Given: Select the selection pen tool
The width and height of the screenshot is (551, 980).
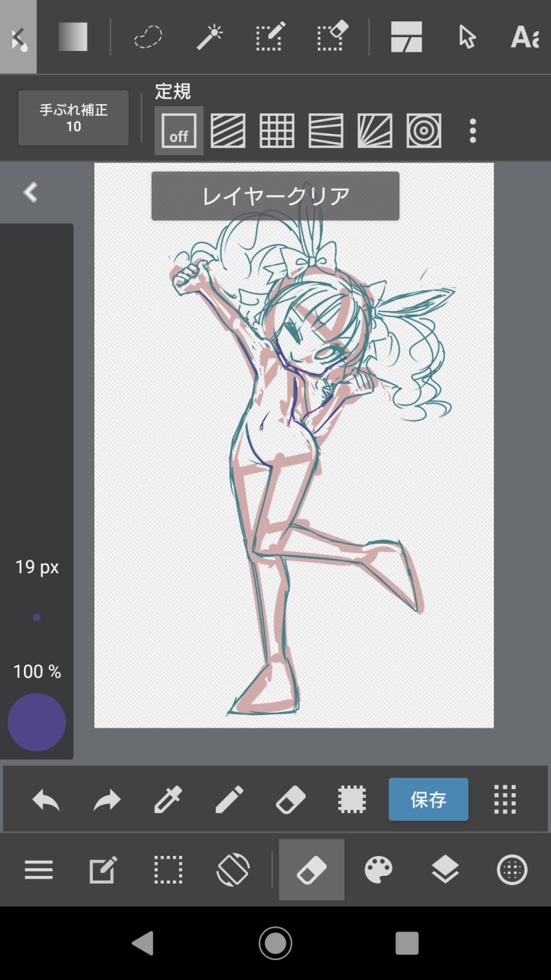Looking at the screenshot, I should (270, 37).
